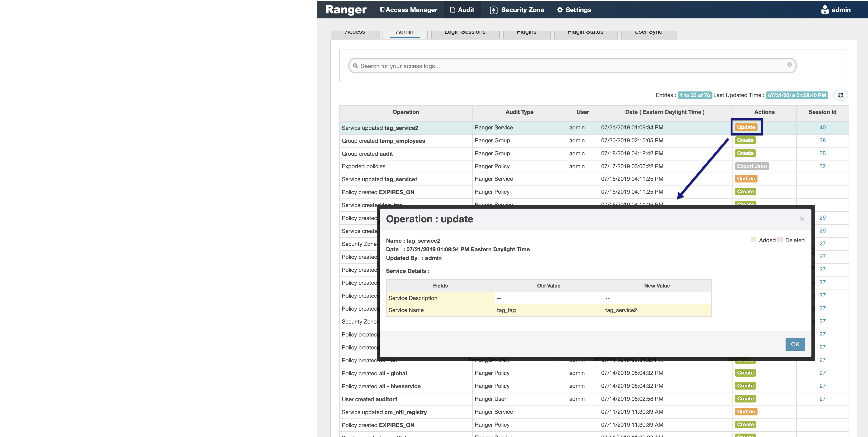Refresh the audit entries list
868x437 pixels.
point(841,95)
